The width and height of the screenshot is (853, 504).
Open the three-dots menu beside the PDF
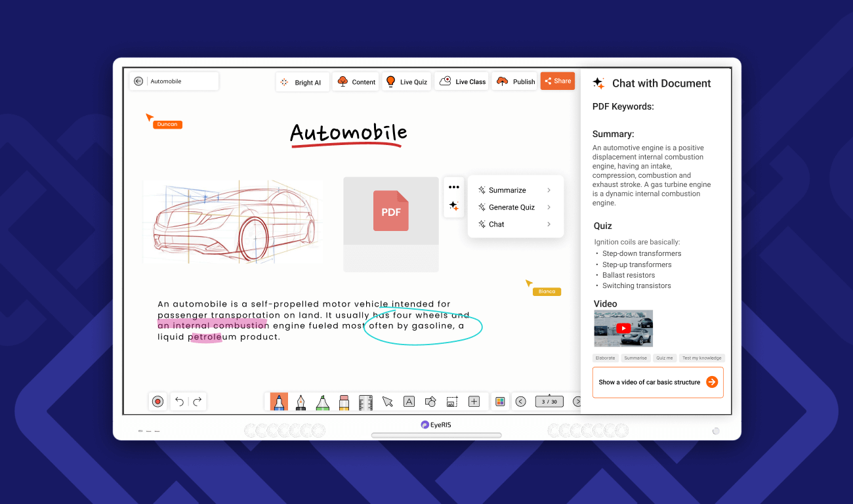(x=453, y=187)
